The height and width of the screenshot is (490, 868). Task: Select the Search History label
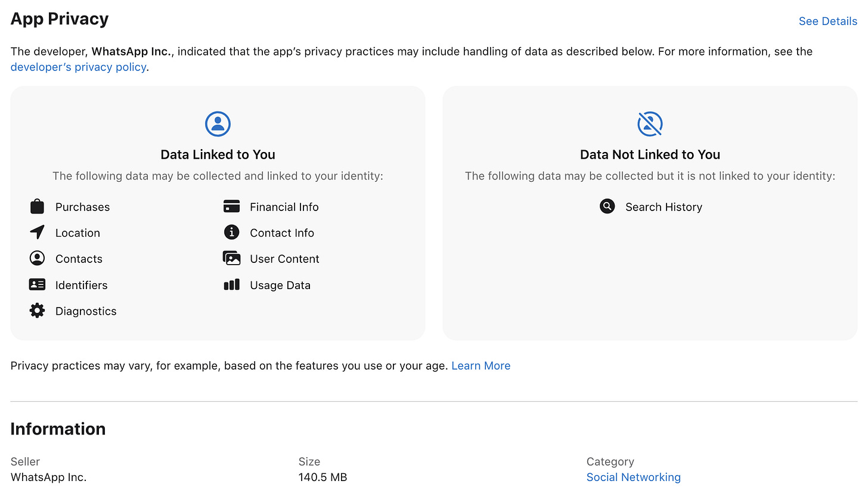664,207
